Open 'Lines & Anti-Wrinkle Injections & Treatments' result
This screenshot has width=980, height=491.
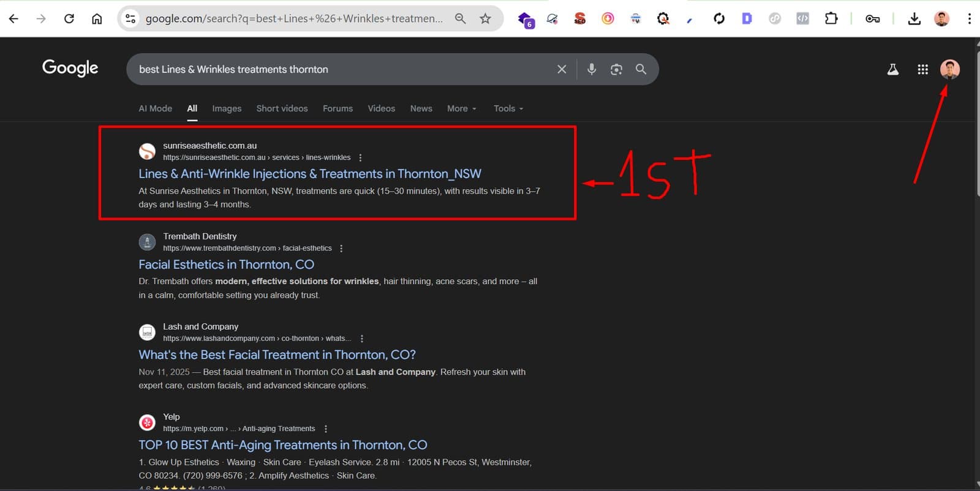(x=310, y=174)
